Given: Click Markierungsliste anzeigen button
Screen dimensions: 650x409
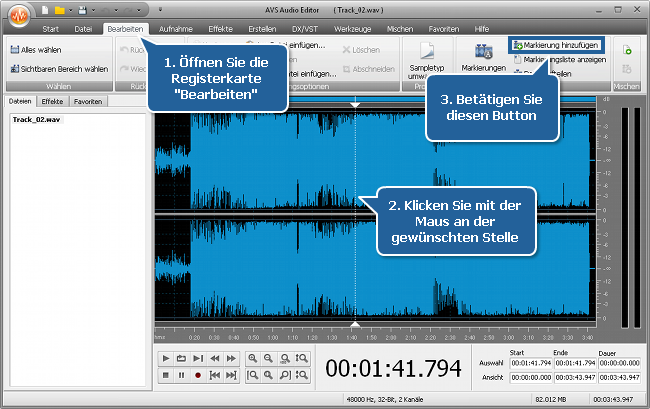Looking at the screenshot, I should (x=560, y=60).
